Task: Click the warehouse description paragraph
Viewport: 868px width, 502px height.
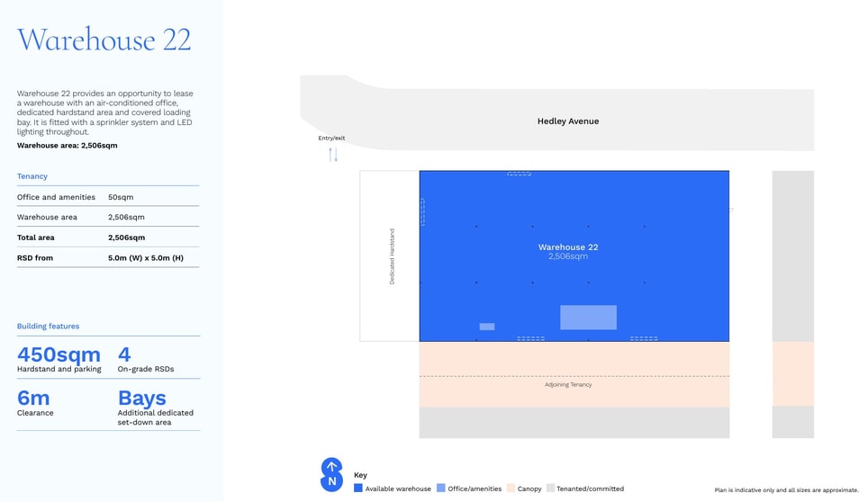Action: point(105,112)
